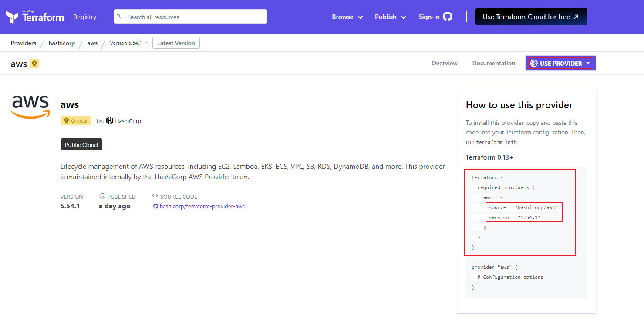Click the provider "aws" { code line
The width and height of the screenshot is (644, 321).
coord(495,267)
